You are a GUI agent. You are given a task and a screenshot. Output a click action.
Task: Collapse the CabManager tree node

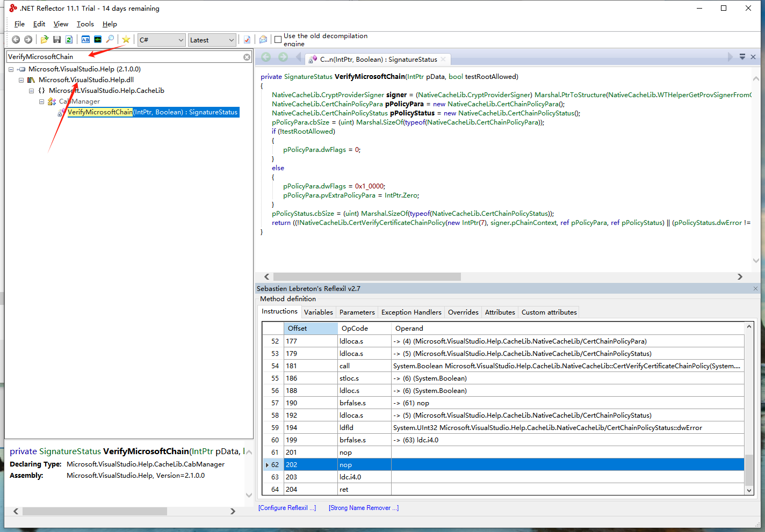tap(41, 101)
